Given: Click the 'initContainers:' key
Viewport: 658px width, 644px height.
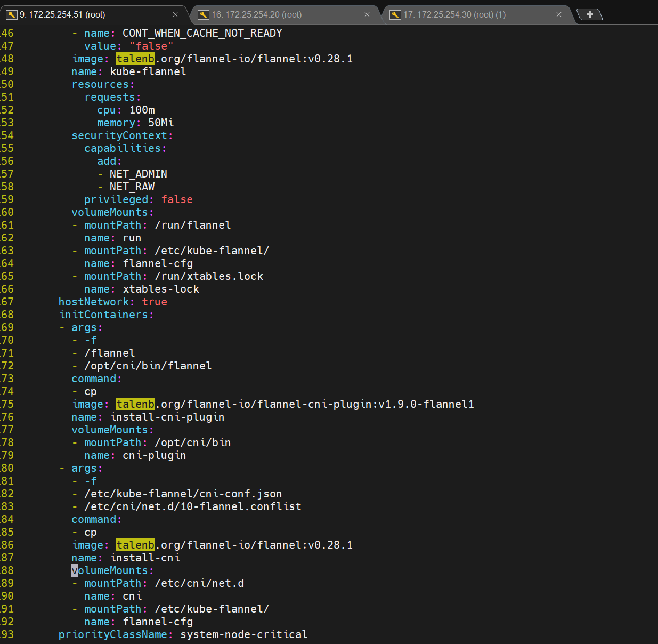Looking at the screenshot, I should tap(107, 315).
